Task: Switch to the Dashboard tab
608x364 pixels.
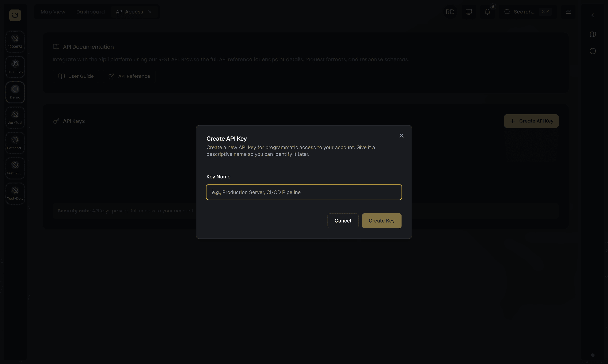Action: point(90,12)
